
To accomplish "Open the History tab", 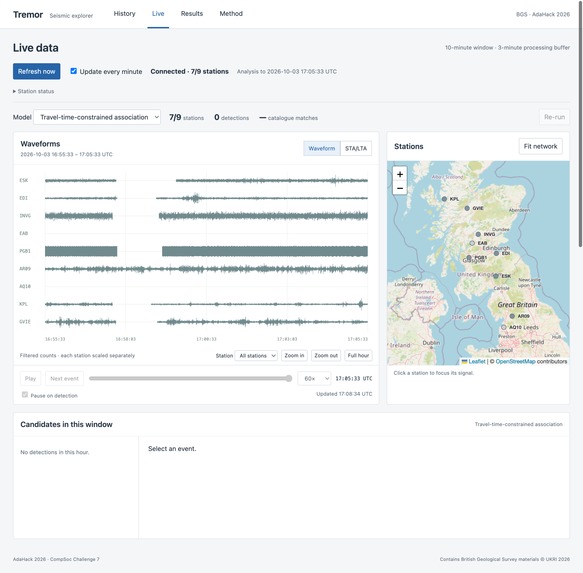I will (x=125, y=14).
